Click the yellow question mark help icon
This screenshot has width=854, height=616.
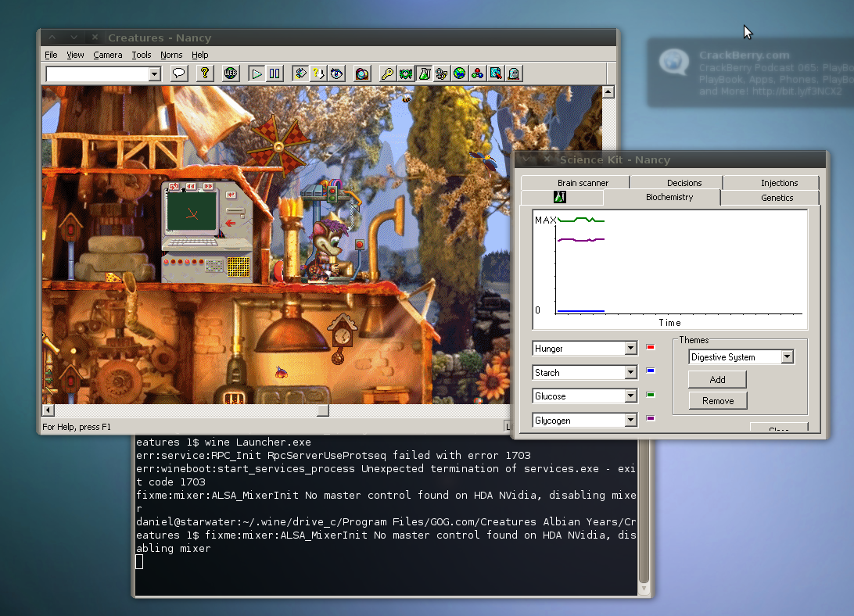coord(205,73)
